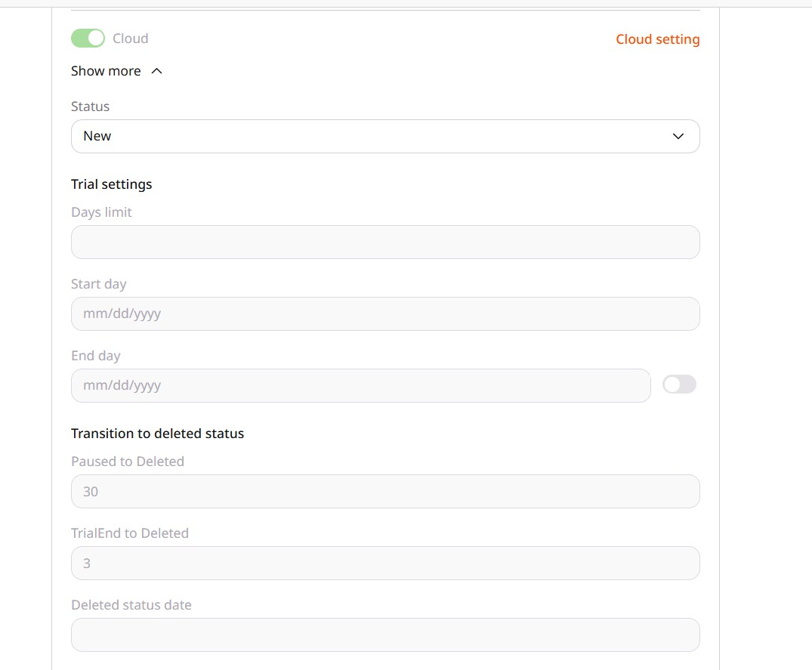Select the End day date field

coord(360,385)
